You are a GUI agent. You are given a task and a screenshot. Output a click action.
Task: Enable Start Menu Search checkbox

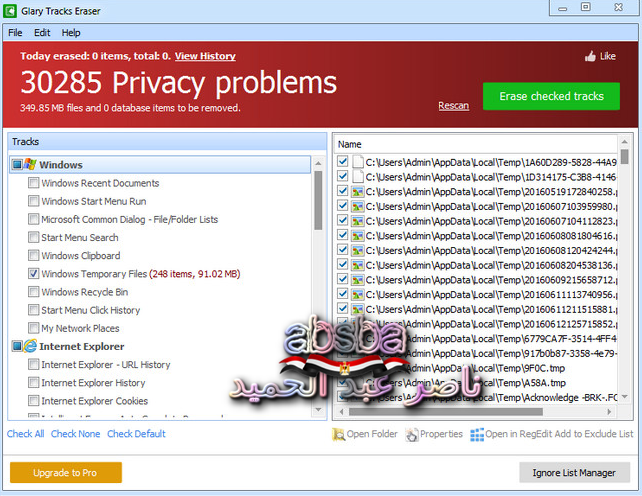[34, 237]
